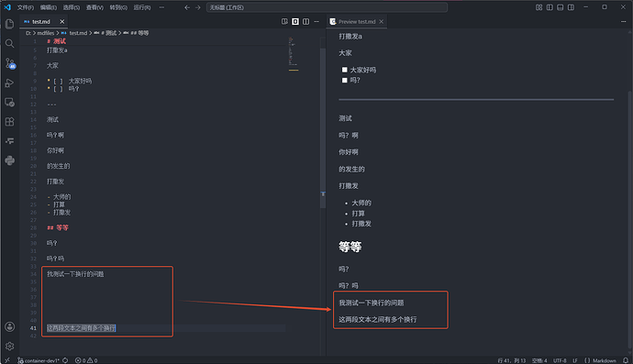This screenshot has width=633, height=364.
Task: Click the editor minimap
Action: coord(294,54)
